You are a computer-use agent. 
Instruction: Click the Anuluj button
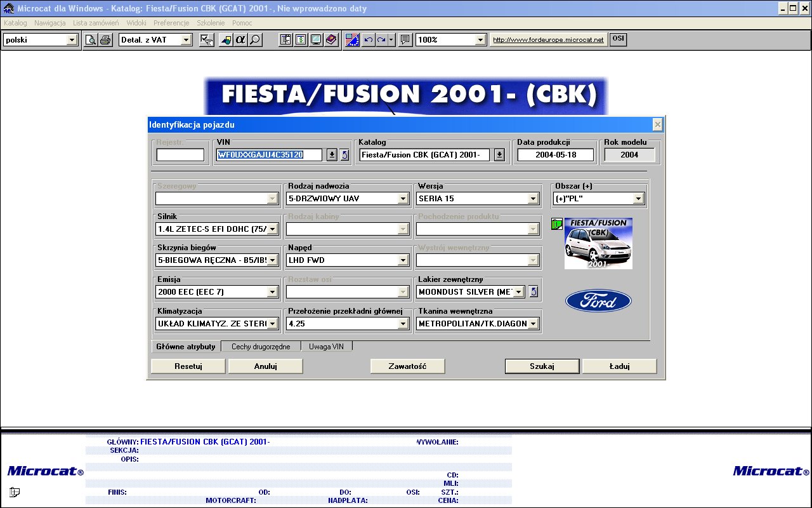coord(266,366)
